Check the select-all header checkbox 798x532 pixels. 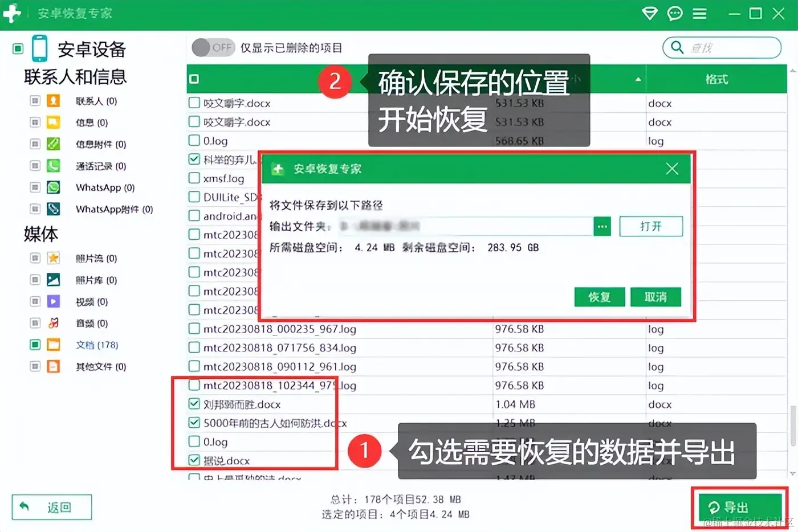[x=194, y=79]
